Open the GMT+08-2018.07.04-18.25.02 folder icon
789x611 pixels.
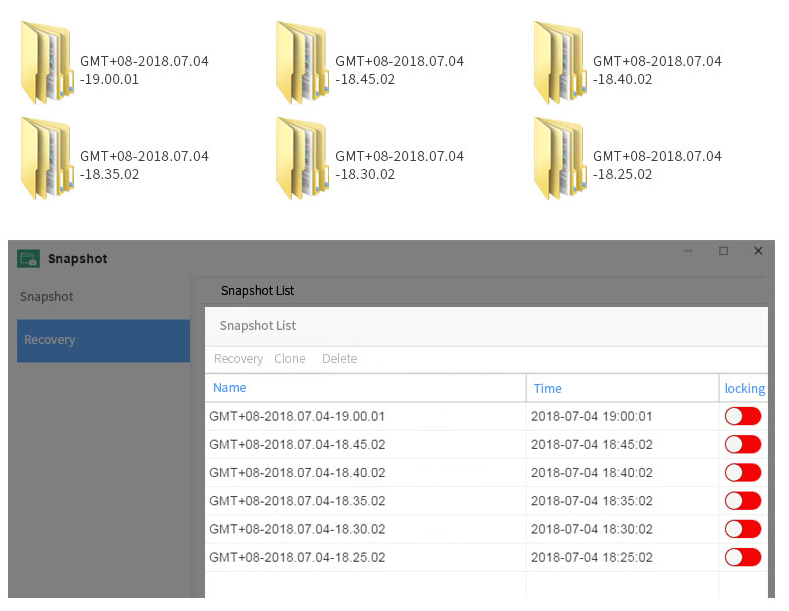pyautogui.click(x=559, y=159)
